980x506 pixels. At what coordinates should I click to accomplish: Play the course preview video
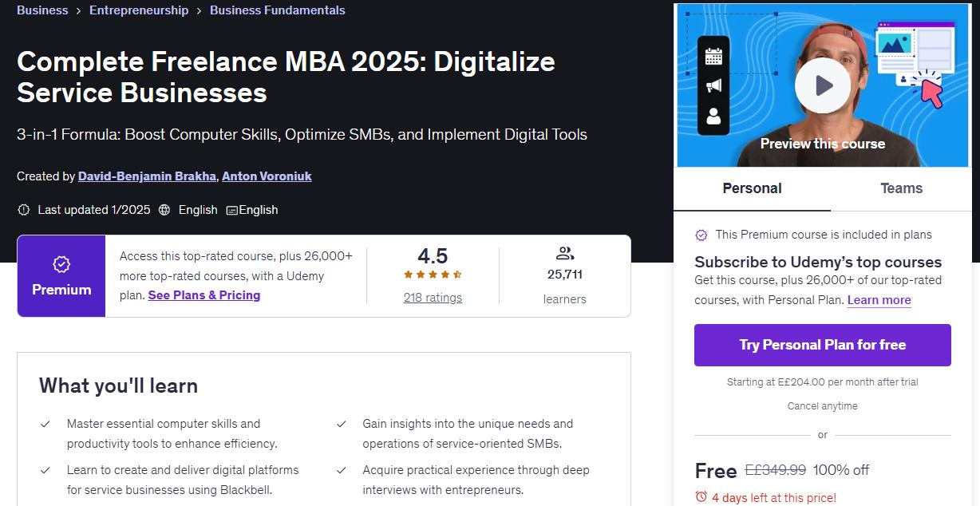823,85
